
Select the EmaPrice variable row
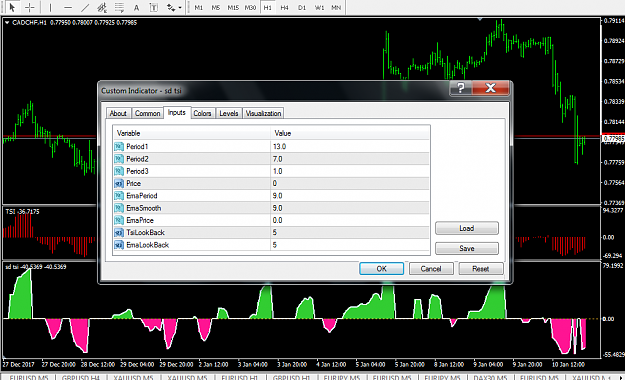(271, 220)
